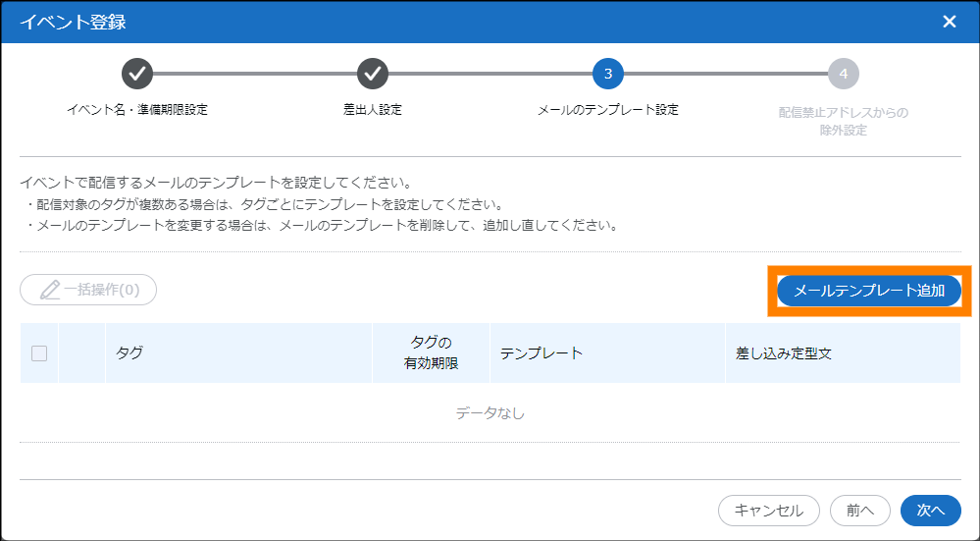
Task: Click the テンプレート column header
Action: (x=542, y=353)
